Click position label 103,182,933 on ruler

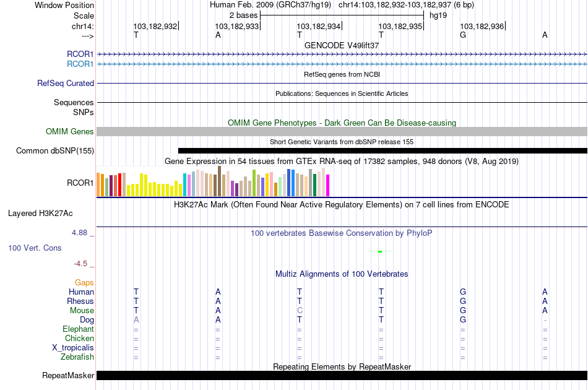click(237, 26)
